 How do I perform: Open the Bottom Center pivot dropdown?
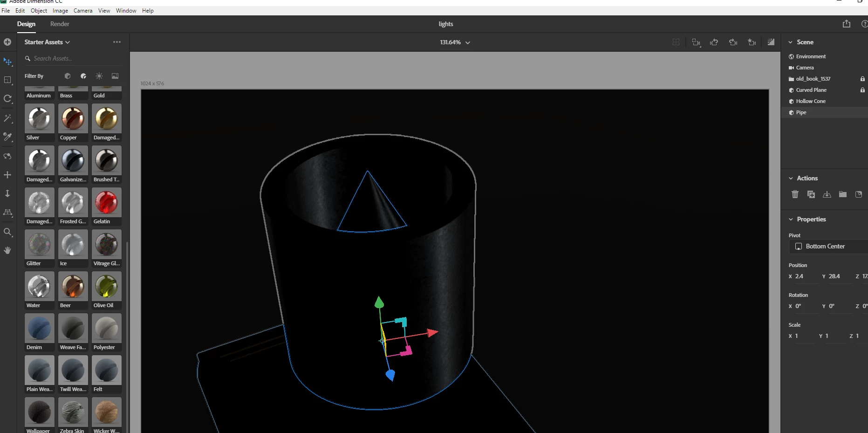click(828, 247)
